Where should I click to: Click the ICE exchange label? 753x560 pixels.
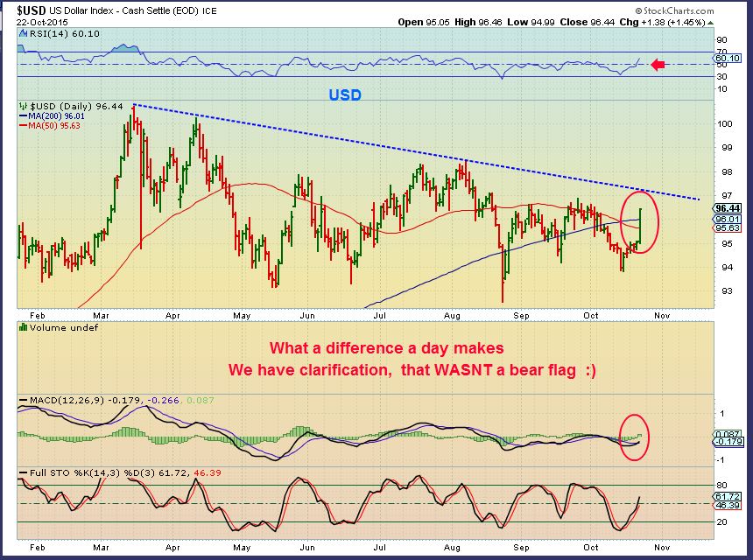pos(209,11)
